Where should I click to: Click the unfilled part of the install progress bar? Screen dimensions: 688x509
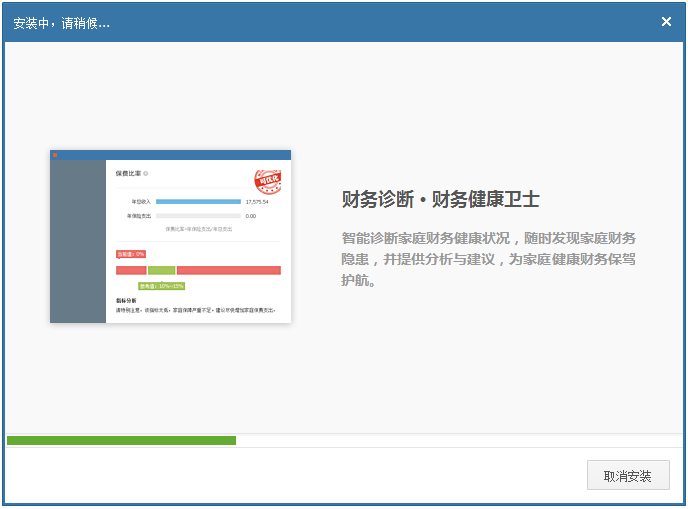tap(460, 440)
